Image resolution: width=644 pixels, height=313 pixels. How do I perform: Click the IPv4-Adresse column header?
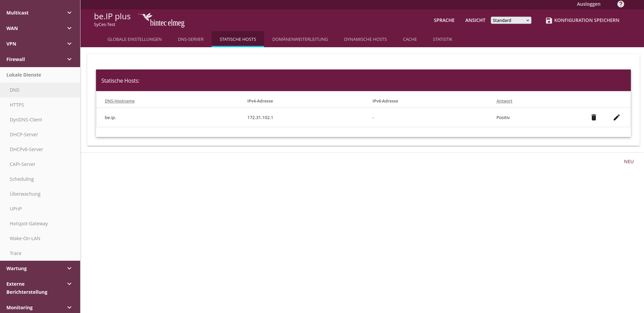click(x=260, y=101)
